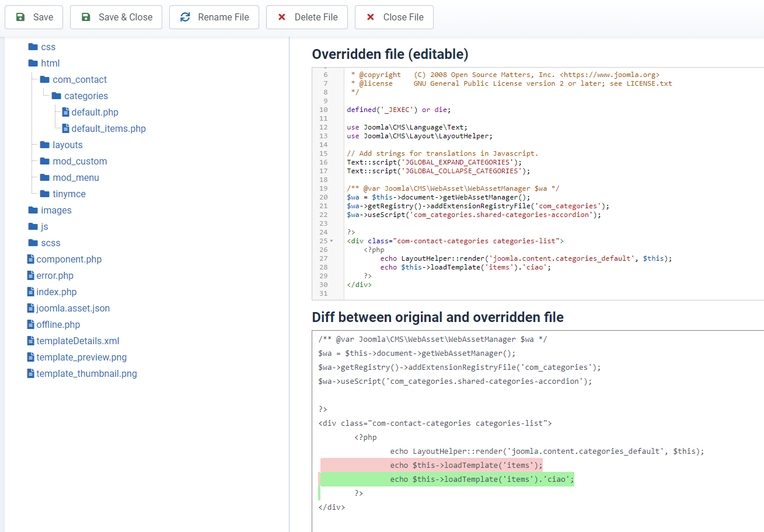
Task: Click the red removed line in diff
Action: tap(431, 465)
